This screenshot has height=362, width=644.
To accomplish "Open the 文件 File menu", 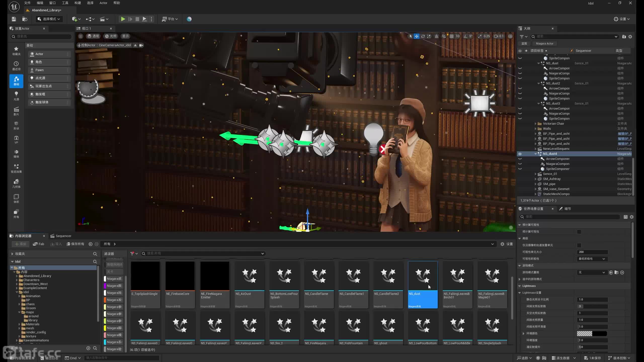I will [x=27, y=3].
